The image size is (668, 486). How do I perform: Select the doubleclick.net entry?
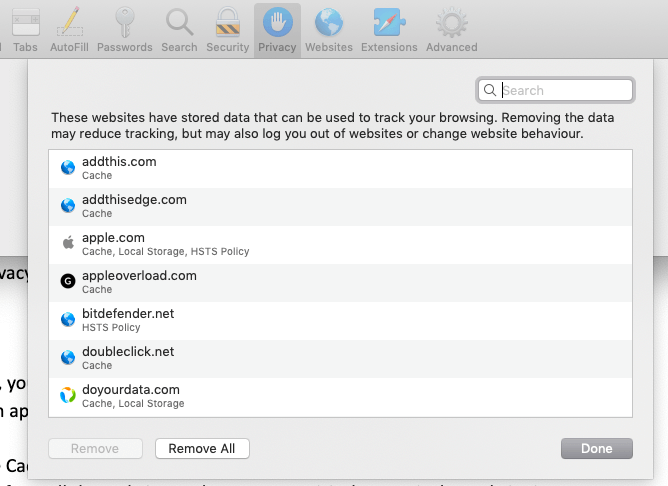coord(340,359)
